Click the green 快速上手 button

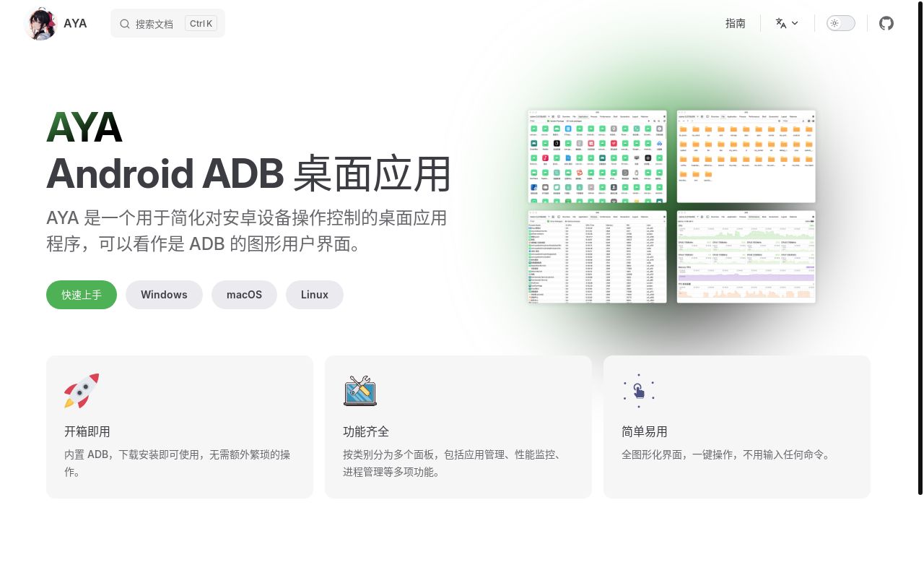[81, 295]
